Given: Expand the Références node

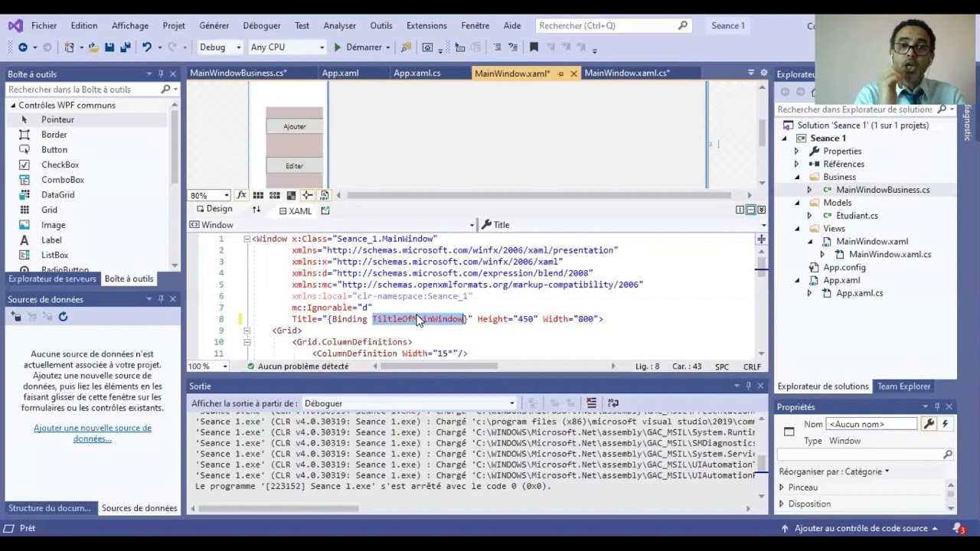Looking at the screenshot, I should coord(796,164).
